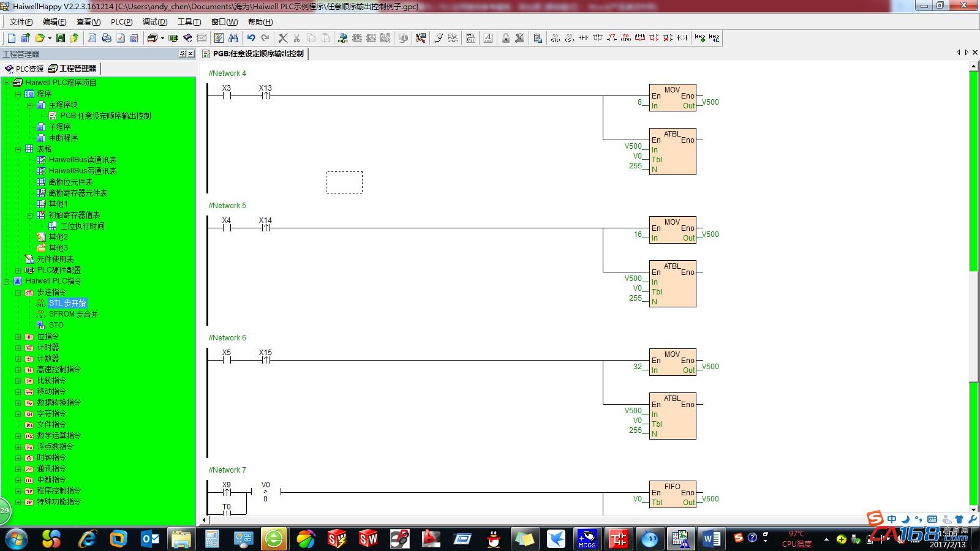Expand the 计时器 tree node
Screen dimensions: 980x551
coord(18,348)
